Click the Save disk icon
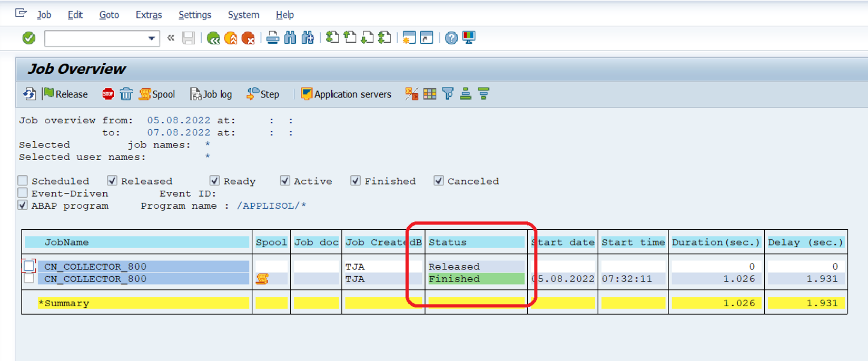Image resolution: width=868 pixels, height=361 pixels. tap(189, 38)
